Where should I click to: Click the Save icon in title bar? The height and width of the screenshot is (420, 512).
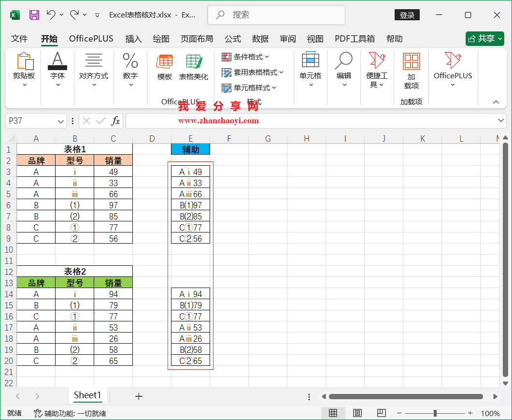(x=34, y=15)
